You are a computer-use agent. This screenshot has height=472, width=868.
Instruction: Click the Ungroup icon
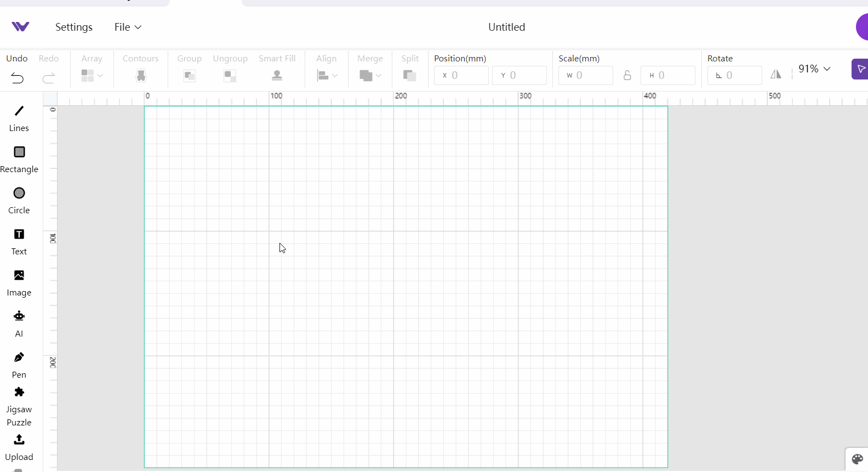(230, 76)
